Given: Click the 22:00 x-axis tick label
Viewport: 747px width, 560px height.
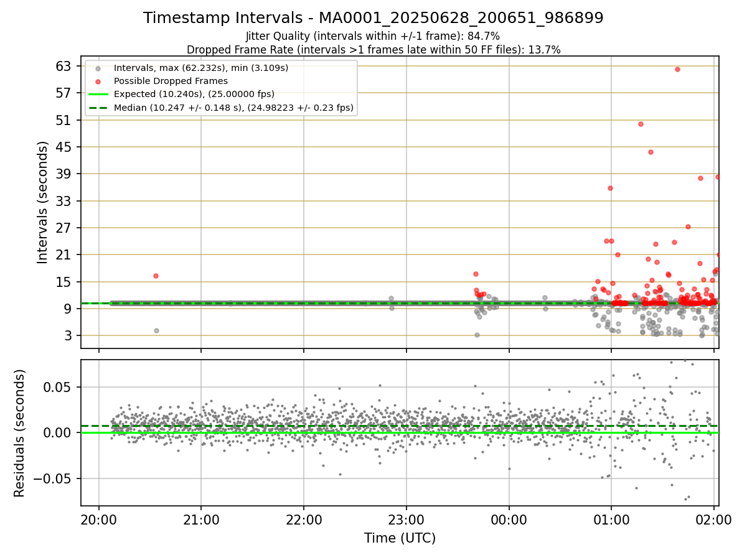Looking at the screenshot, I should (x=304, y=520).
